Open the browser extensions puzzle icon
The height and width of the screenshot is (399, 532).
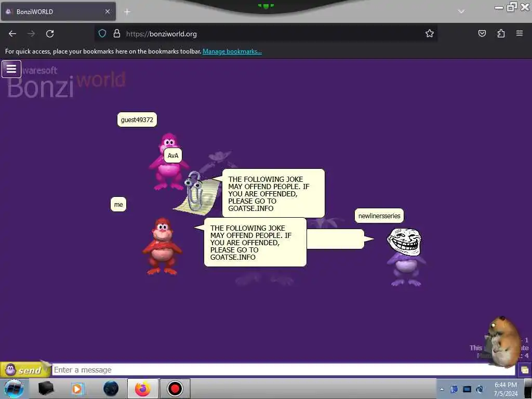pyautogui.click(x=501, y=33)
